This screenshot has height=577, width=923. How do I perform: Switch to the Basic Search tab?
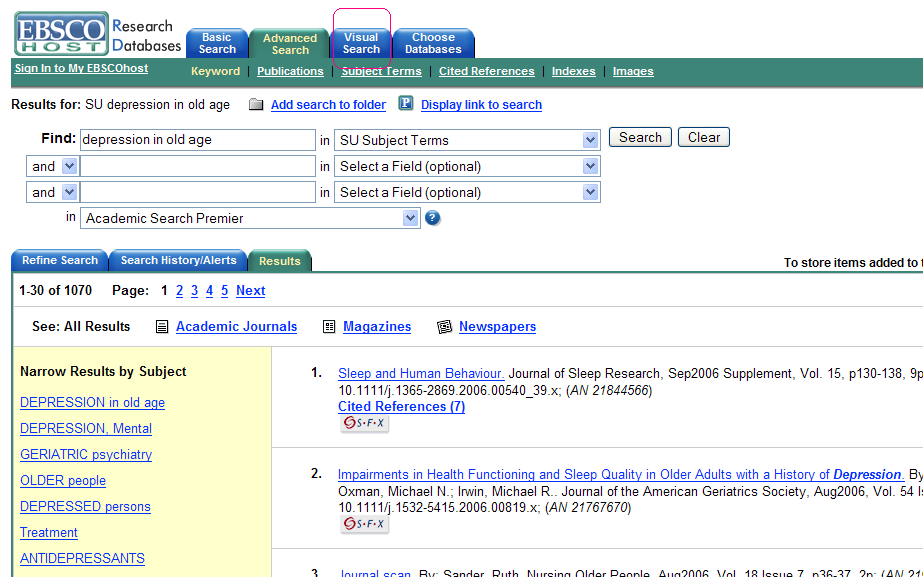click(x=217, y=44)
